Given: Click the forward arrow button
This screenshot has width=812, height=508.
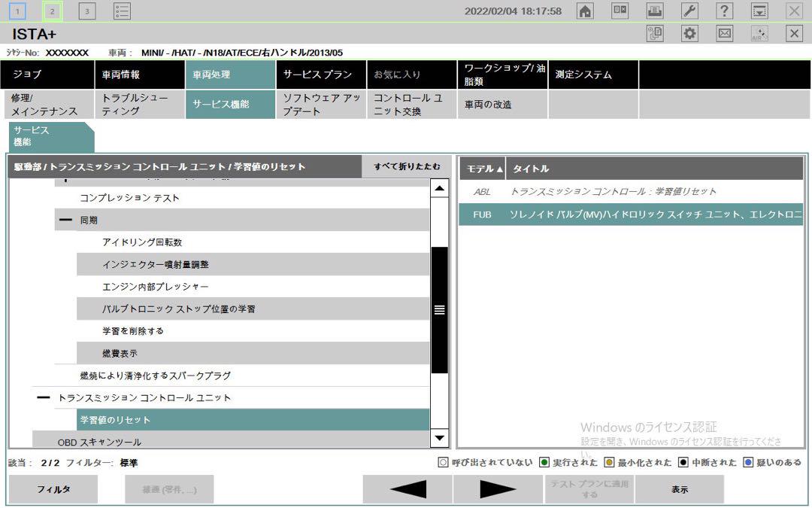Looking at the screenshot, I should coord(498,489).
